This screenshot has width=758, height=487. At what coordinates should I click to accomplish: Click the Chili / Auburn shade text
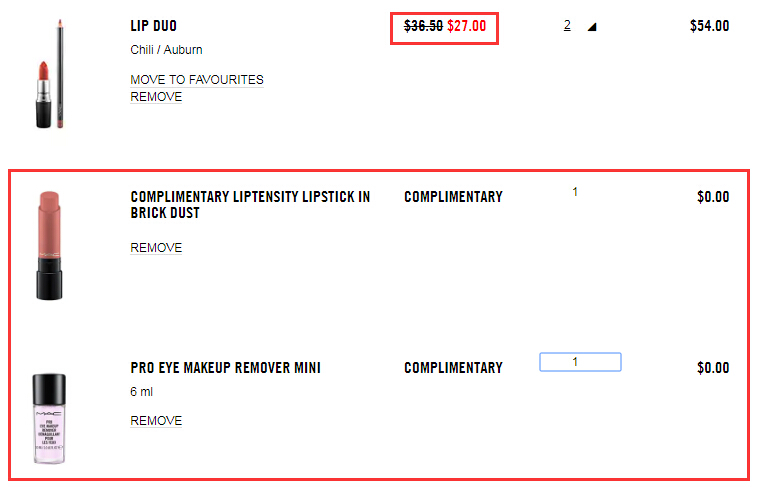point(166,50)
